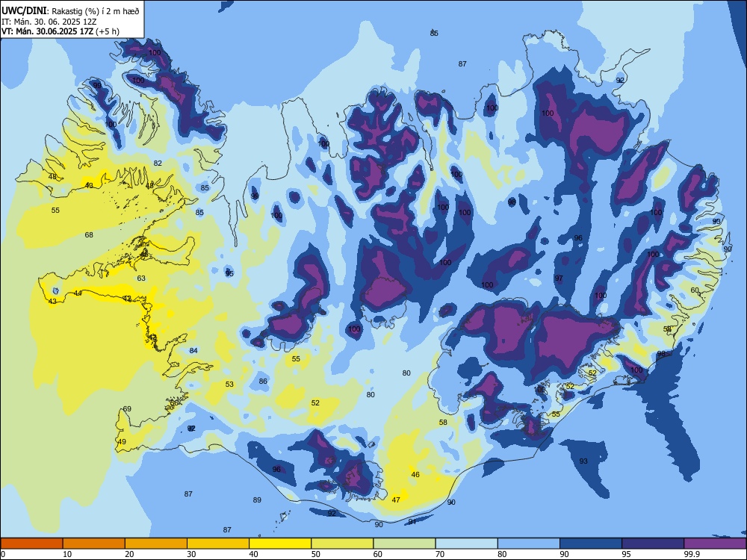
Task: Click the humidity value 58 on the map
Action: [443, 423]
